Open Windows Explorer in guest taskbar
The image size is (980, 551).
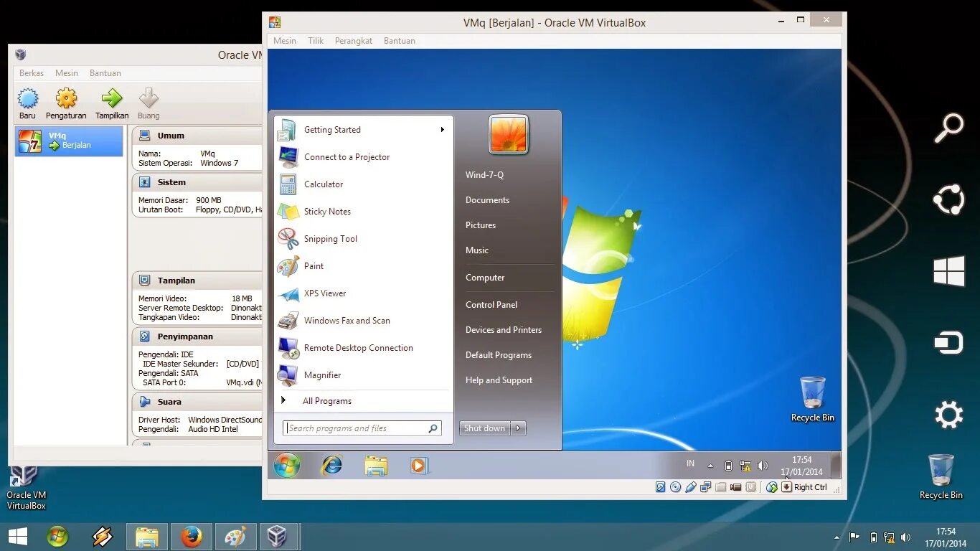[x=375, y=466]
